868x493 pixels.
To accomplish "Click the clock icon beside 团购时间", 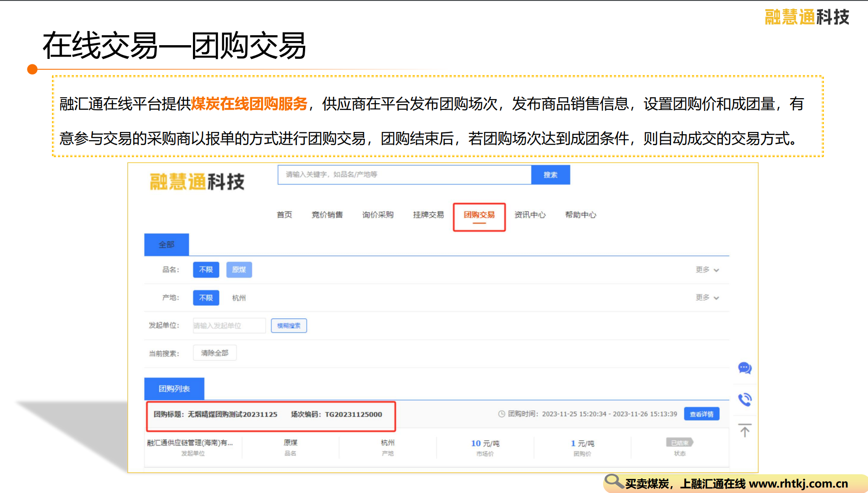I will point(501,414).
